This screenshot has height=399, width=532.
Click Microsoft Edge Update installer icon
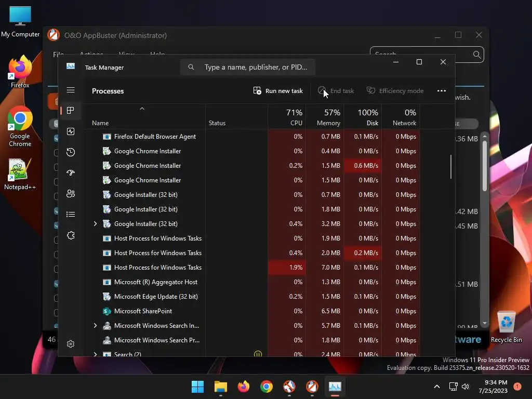[107, 297]
